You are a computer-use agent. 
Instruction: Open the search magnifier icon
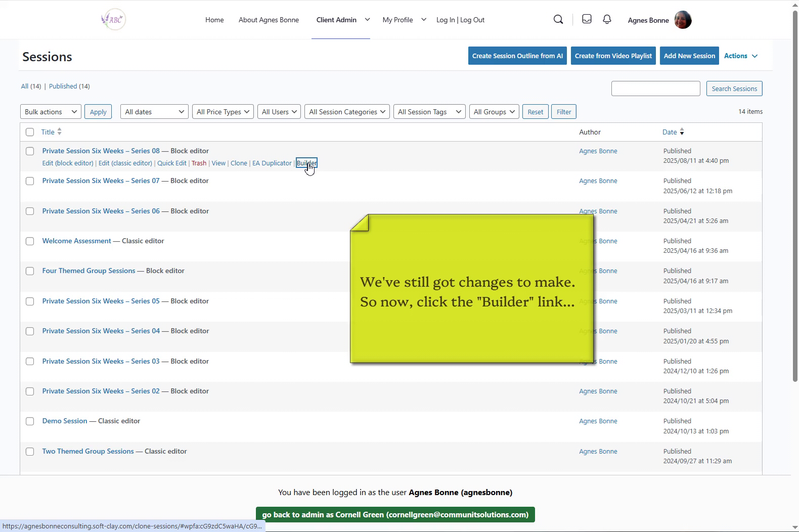tap(558, 20)
